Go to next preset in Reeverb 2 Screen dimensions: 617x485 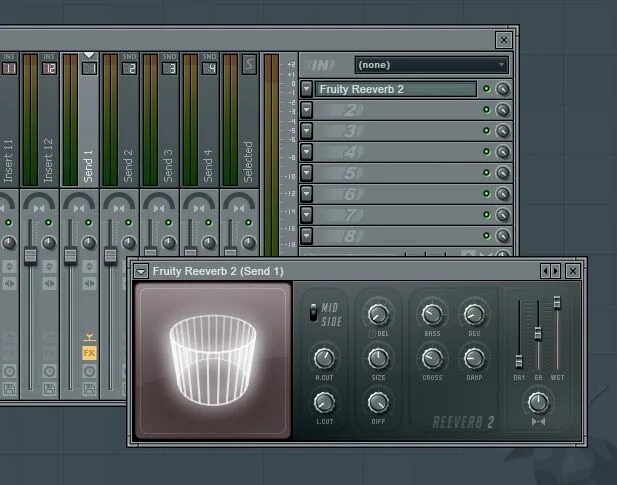pos(556,271)
